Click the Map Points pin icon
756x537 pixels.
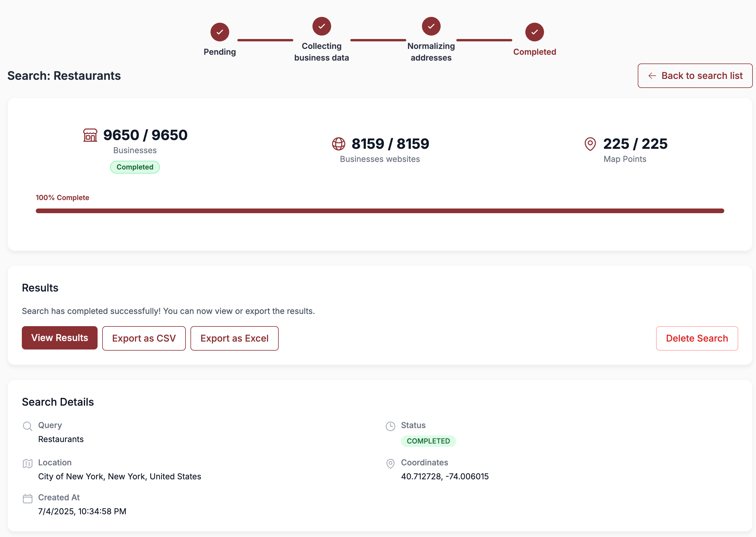point(590,144)
